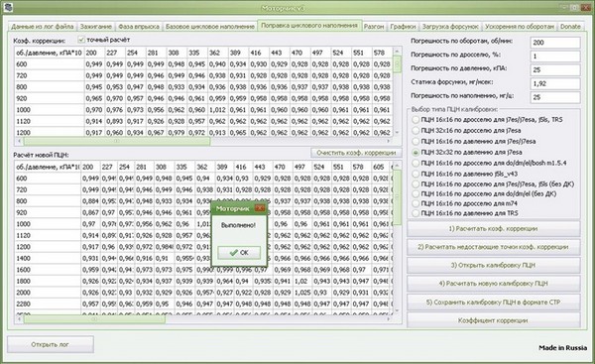Click 2) Расчитать недостающие точки коэф. коррекции
The height and width of the screenshot is (364, 595).
[x=493, y=247]
